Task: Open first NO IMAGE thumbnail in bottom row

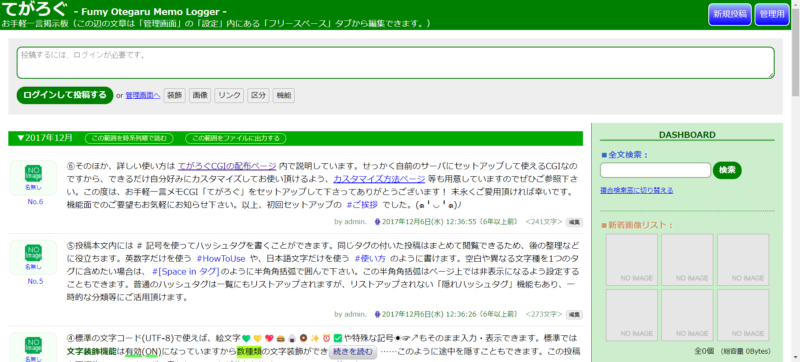Action: (632, 315)
